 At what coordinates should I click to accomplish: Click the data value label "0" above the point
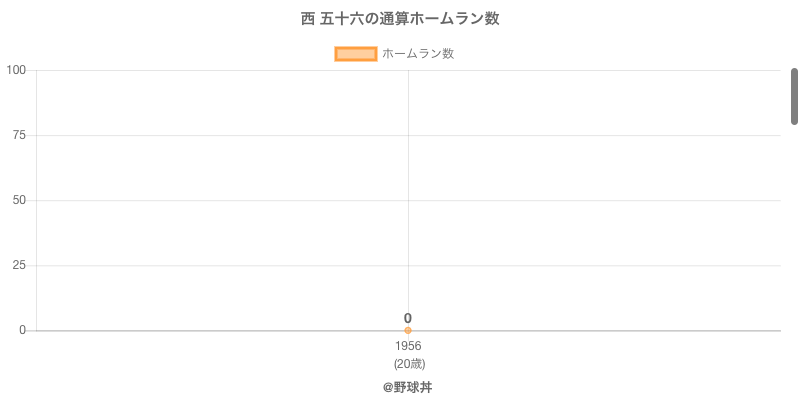408,318
